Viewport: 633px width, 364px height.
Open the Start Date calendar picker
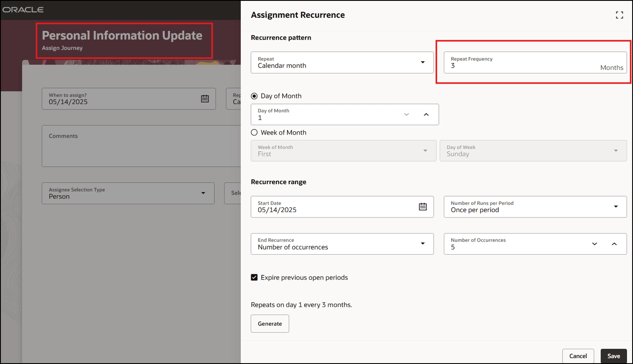pyautogui.click(x=423, y=206)
